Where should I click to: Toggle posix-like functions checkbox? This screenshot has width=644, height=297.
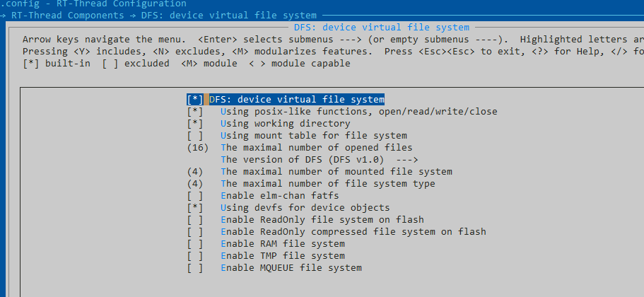click(195, 112)
